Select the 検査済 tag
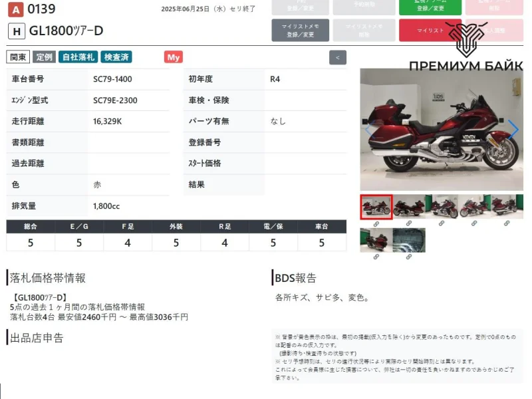Screen dimensions: 532x399 coord(116,57)
